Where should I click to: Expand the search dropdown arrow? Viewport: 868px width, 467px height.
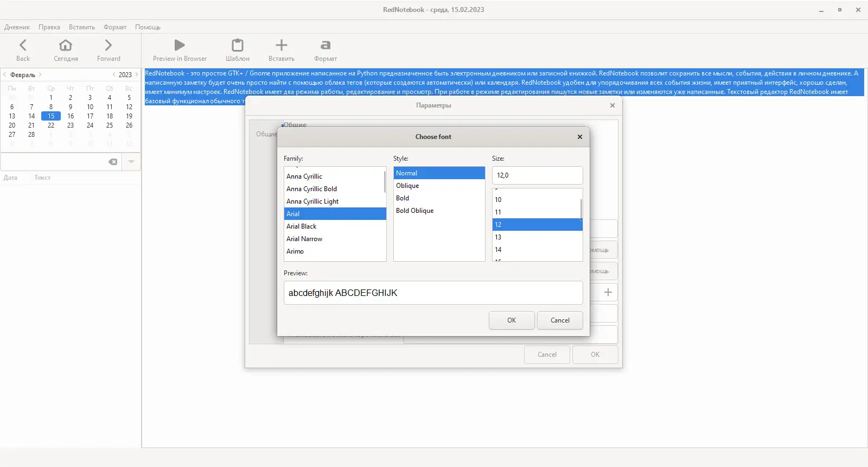pos(131,162)
